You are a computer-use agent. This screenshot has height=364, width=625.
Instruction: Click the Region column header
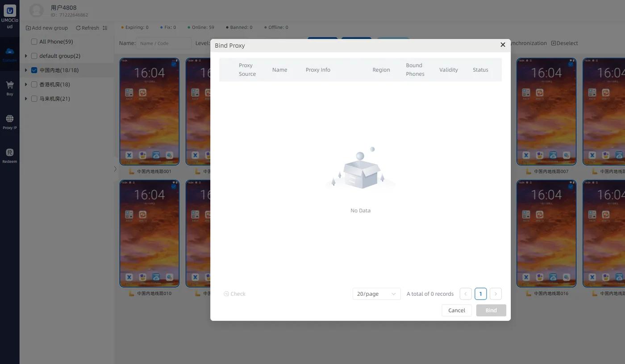point(381,70)
